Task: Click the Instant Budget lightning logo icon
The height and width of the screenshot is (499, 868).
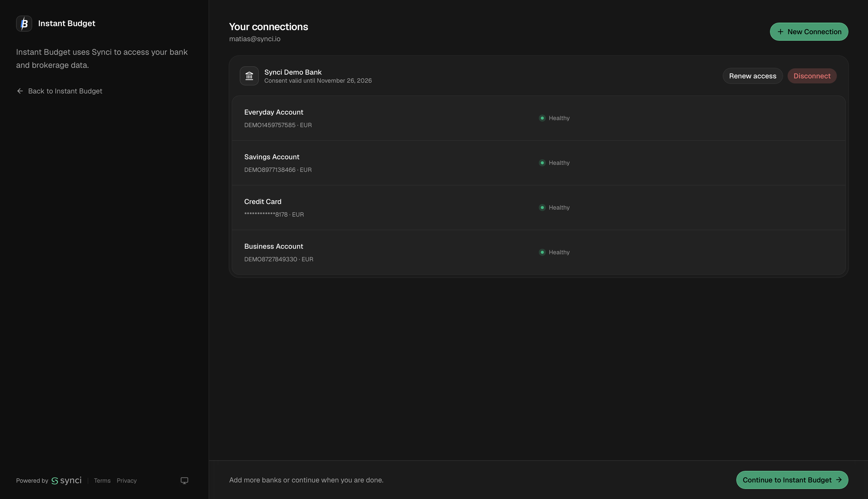Action: coord(24,24)
